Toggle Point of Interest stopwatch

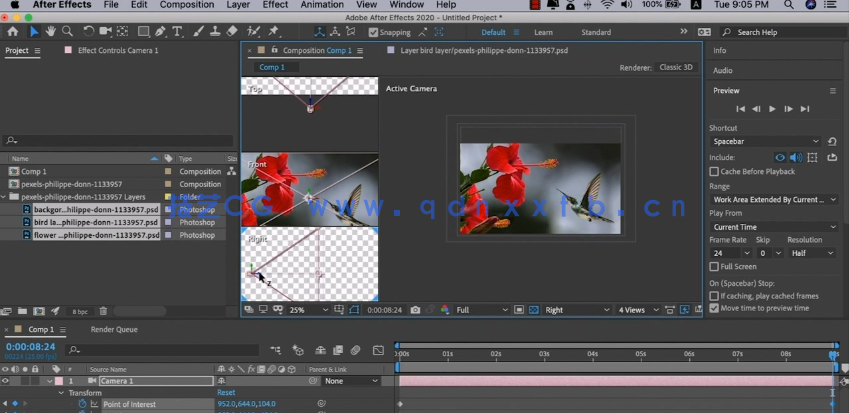pos(82,404)
